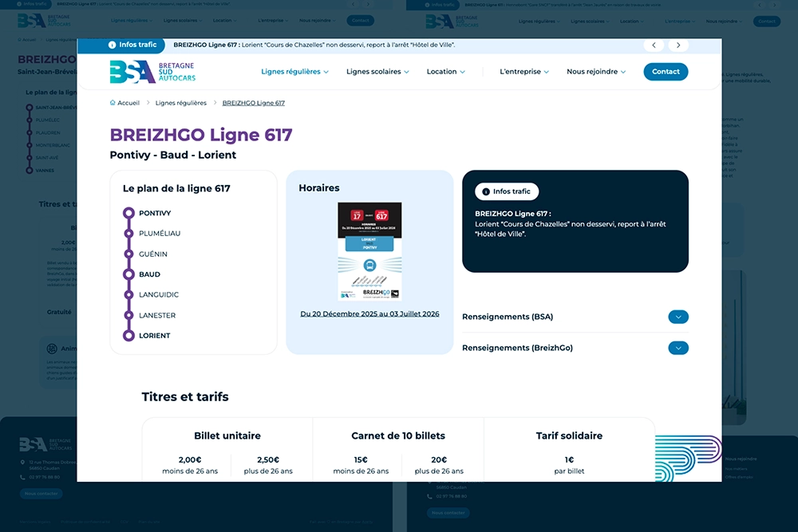Open timetable link Du 20 Décembre 2025
Screen dimensions: 798x532
point(369,313)
